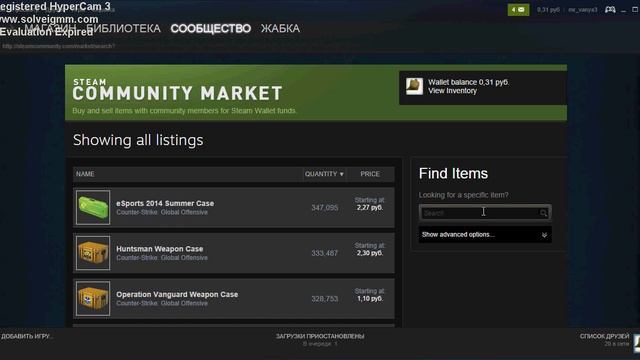Open eSports 2014 Summer Case listing
Screen dimensions: 640x360
point(165,203)
